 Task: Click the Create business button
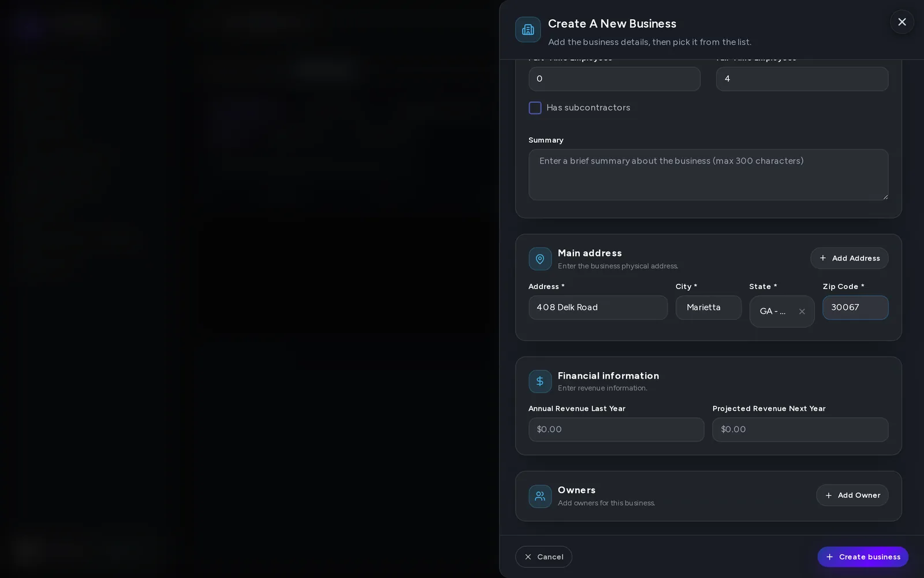click(863, 557)
